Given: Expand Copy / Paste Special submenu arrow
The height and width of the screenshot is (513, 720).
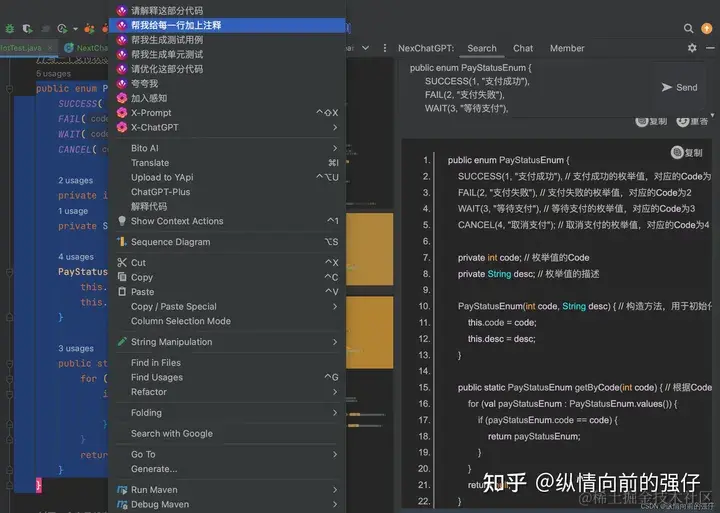Looking at the screenshot, I should 335,306.
